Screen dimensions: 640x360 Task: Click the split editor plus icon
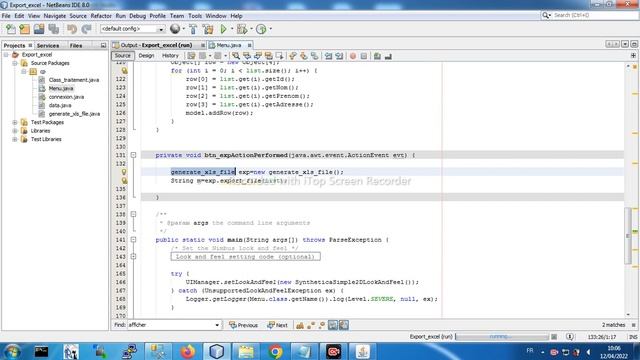633,56
